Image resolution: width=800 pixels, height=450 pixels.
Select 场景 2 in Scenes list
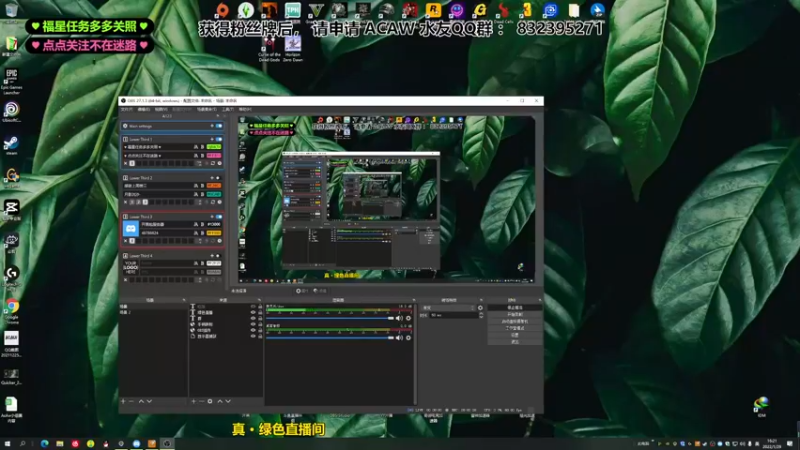(126, 312)
